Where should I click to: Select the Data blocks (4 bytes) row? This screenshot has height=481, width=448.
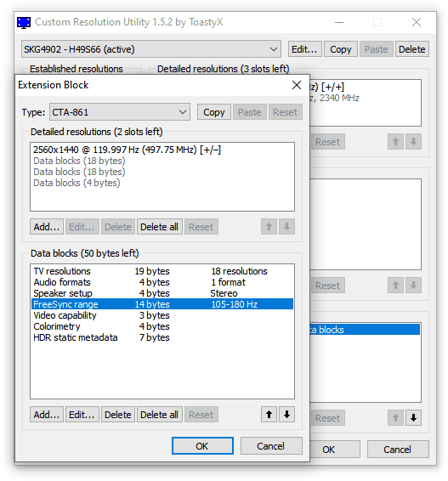pyautogui.click(x=162, y=183)
